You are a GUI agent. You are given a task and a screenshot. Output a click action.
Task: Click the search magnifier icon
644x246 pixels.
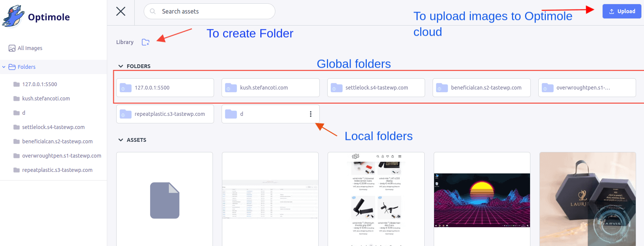pos(153,11)
